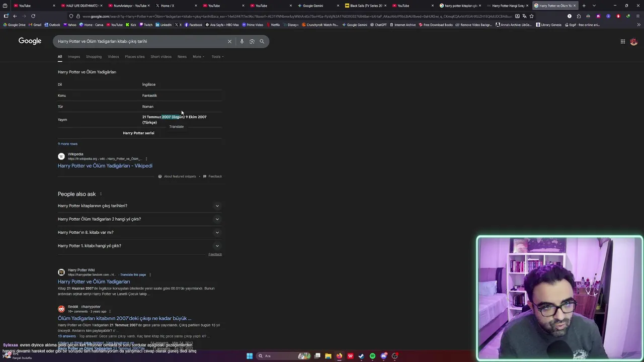Switch to Black Sails browser tab

click(365, 6)
